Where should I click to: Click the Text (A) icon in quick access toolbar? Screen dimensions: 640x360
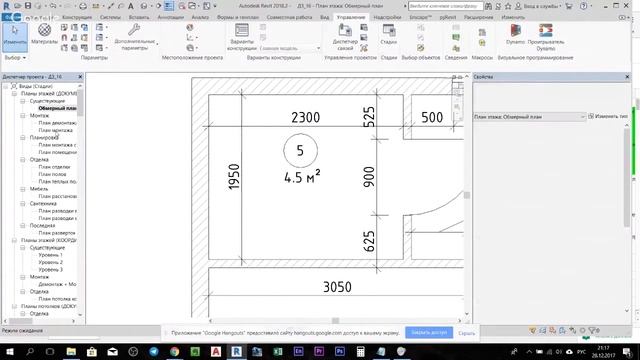pyautogui.click(x=131, y=6)
